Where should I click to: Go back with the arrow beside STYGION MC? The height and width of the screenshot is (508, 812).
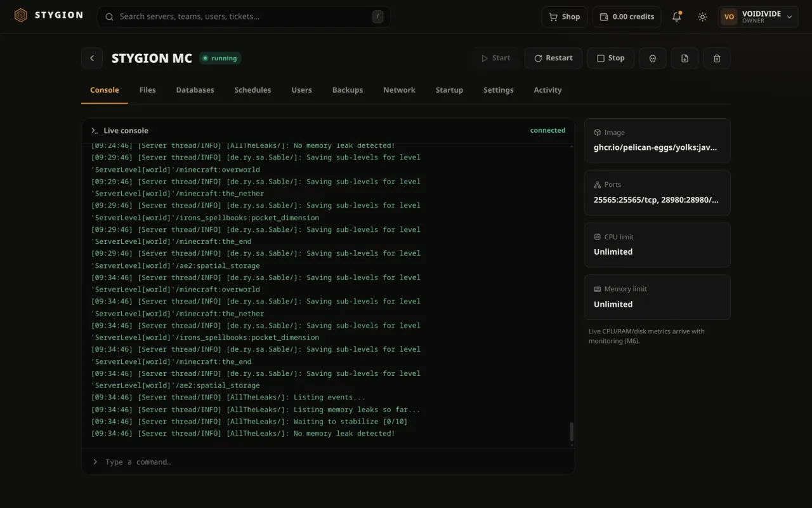click(x=92, y=58)
